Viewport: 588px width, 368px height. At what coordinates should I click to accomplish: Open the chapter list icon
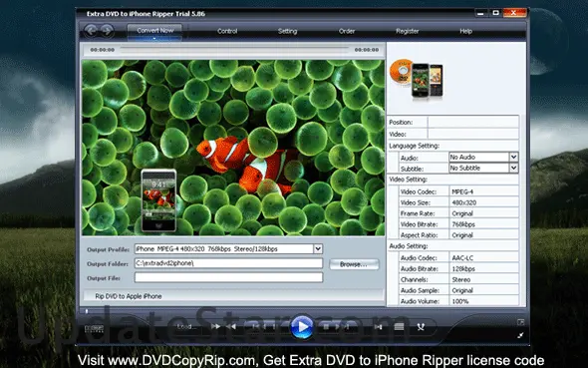(x=399, y=327)
